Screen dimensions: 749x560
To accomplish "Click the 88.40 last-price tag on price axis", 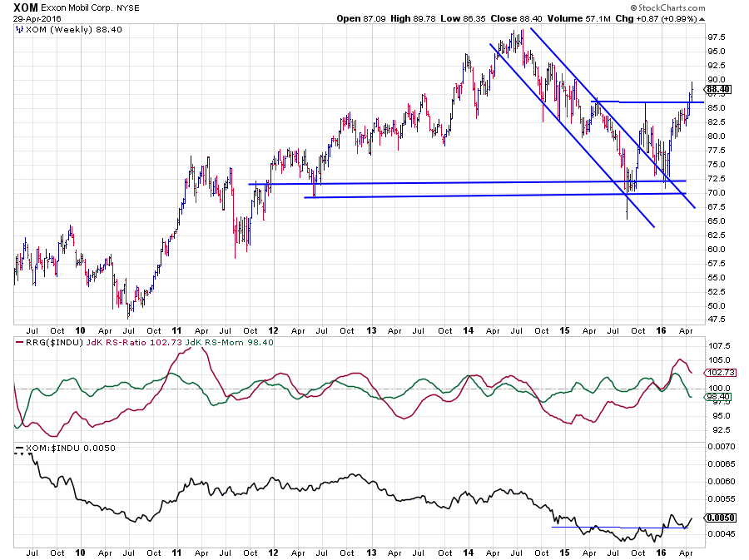I will click(x=718, y=89).
